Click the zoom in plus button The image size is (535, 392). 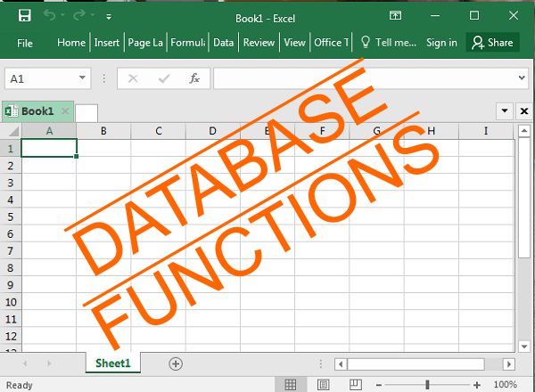[477, 385]
